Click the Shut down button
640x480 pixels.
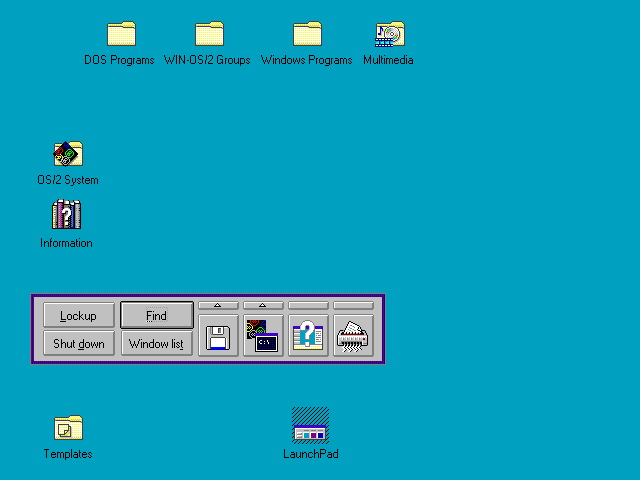(79, 343)
